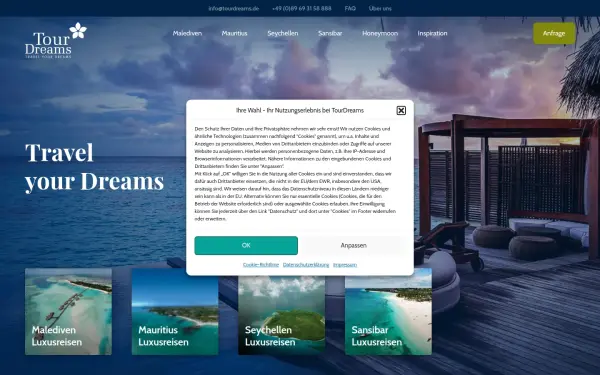The height and width of the screenshot is (375, 600).
Task: Select Sansibar in the navigation
Action: (x=330, y=33)
